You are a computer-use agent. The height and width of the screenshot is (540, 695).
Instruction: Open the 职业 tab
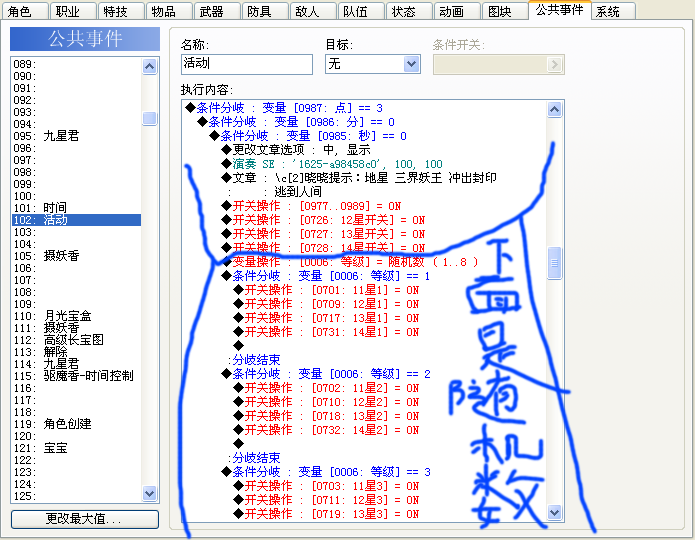click(x=73, y=11)
